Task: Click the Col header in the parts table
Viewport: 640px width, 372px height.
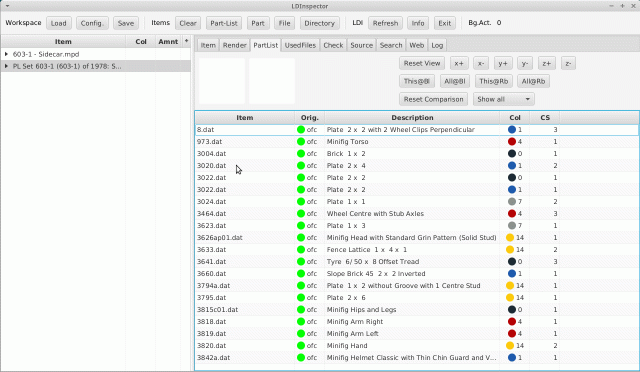Action: [x=515, y=118]
